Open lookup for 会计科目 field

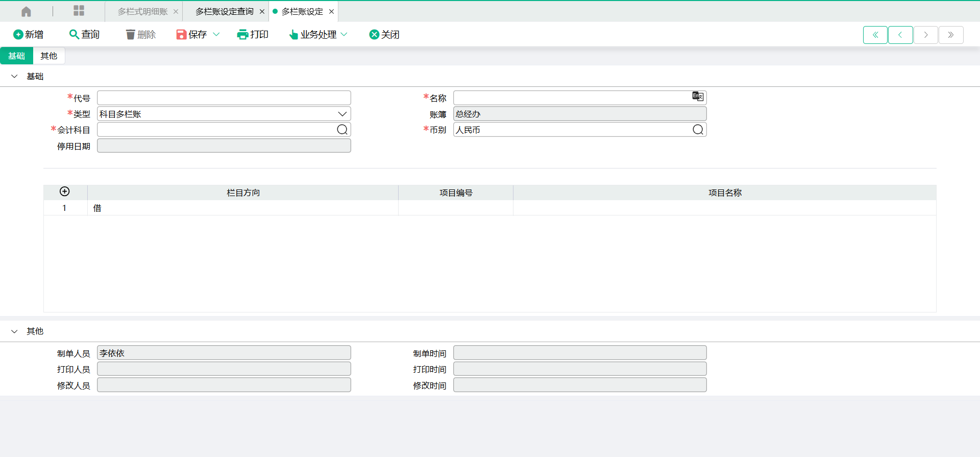point(342,130)
